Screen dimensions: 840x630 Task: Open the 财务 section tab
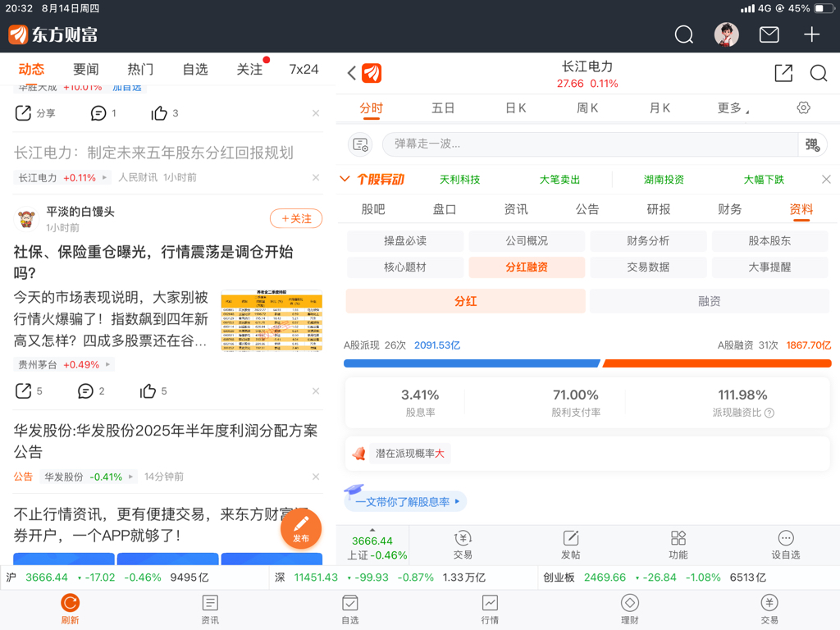tap(729, 209)
